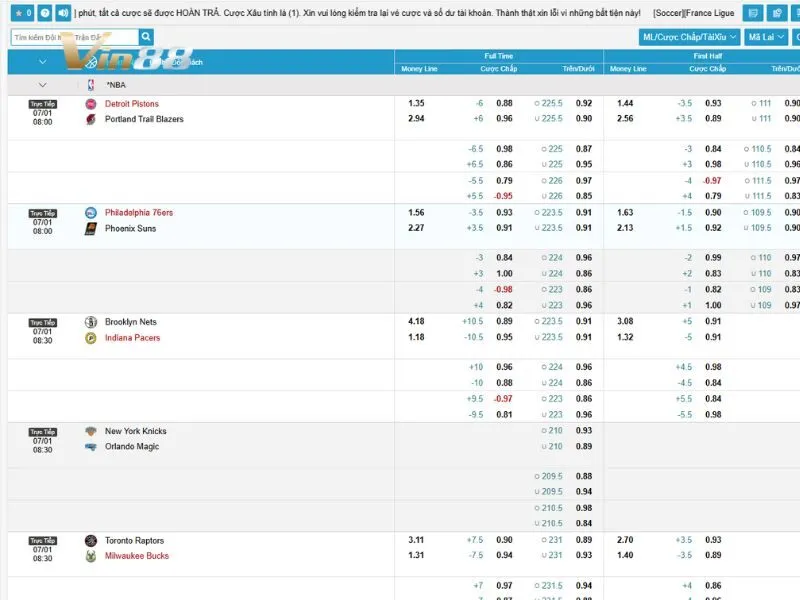Click the Milwaukee Bucks team logo

[x=91, y=556]
